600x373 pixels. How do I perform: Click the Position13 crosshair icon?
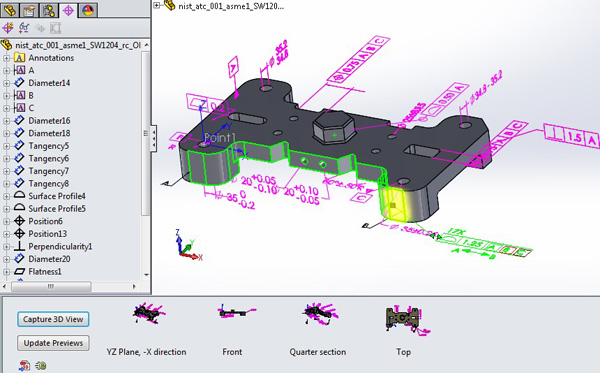20,233
